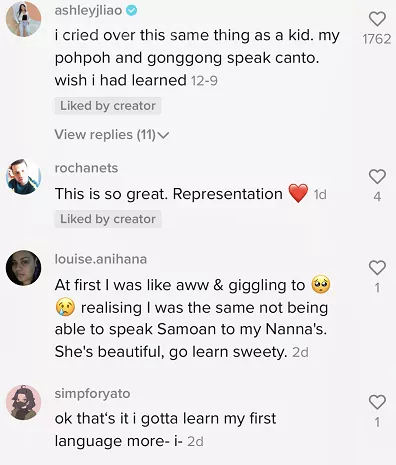Tap the heart on louise.anihana's comment
This screenshot has height=465, width=396.
[x=377, y=268]
